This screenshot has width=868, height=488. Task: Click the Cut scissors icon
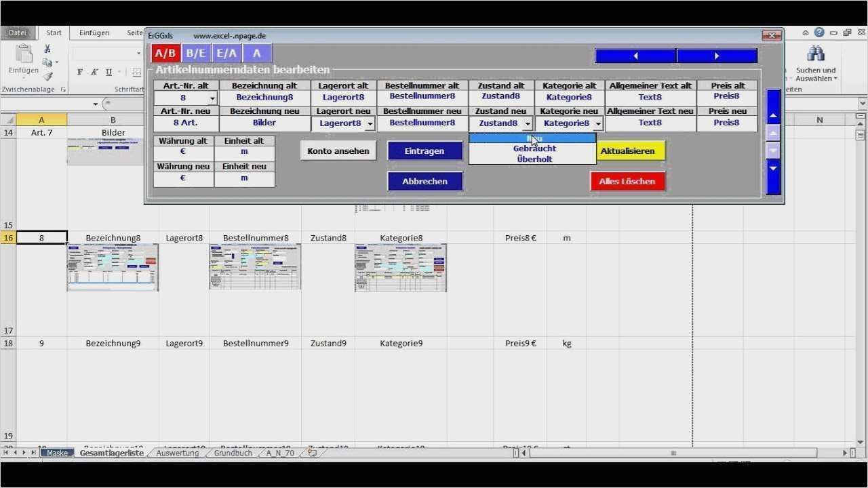(x=47, y=49)
